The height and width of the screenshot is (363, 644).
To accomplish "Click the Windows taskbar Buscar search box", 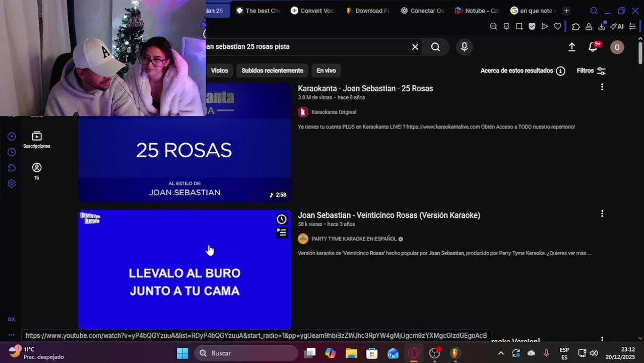I will 246,353.
